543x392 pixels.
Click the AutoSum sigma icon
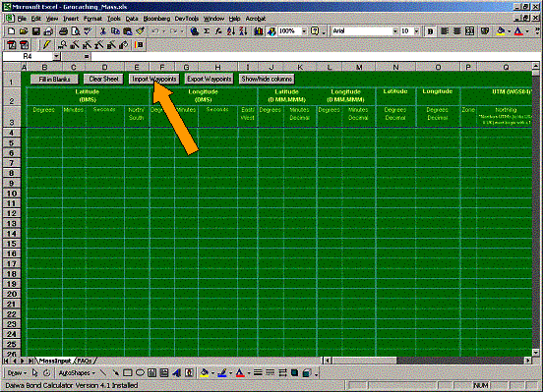tap(207, 31)
